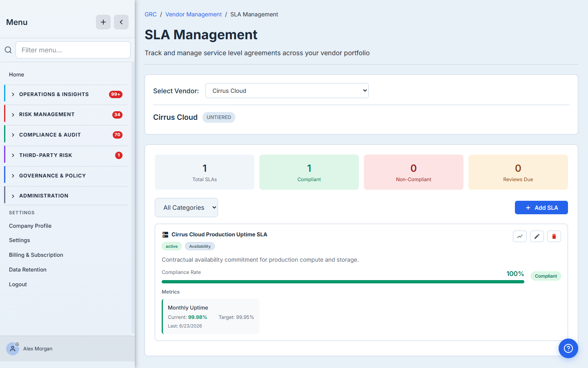
Task: Click the plus icon next to Menu
Action: [103, 22]
